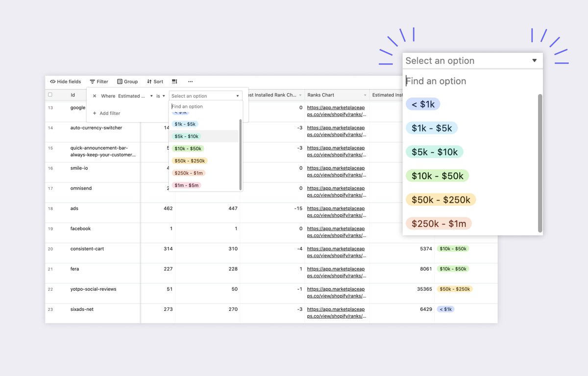This screenshot has width=588, height=376.
Task: Click the 'quick-announcement-bar' Id cell
Action: pyautogui.click(x=103, y=151)
